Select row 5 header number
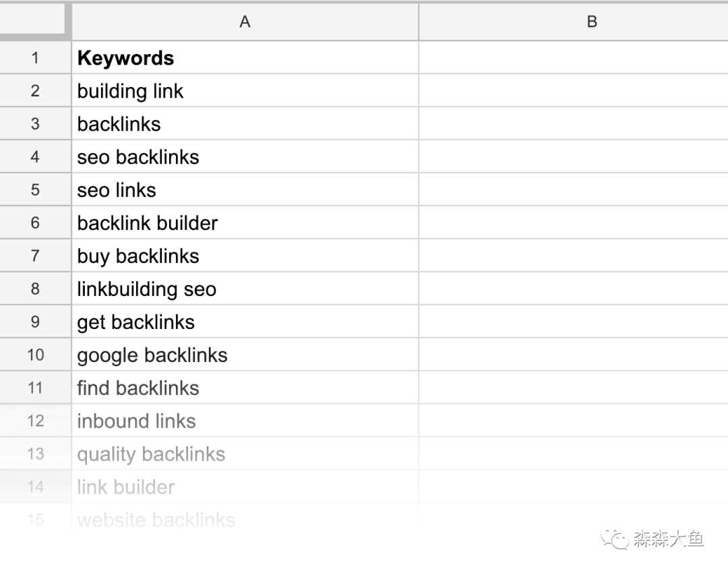Image resolution: width=728 pixels, height=571 pixels. coord(35,190)
